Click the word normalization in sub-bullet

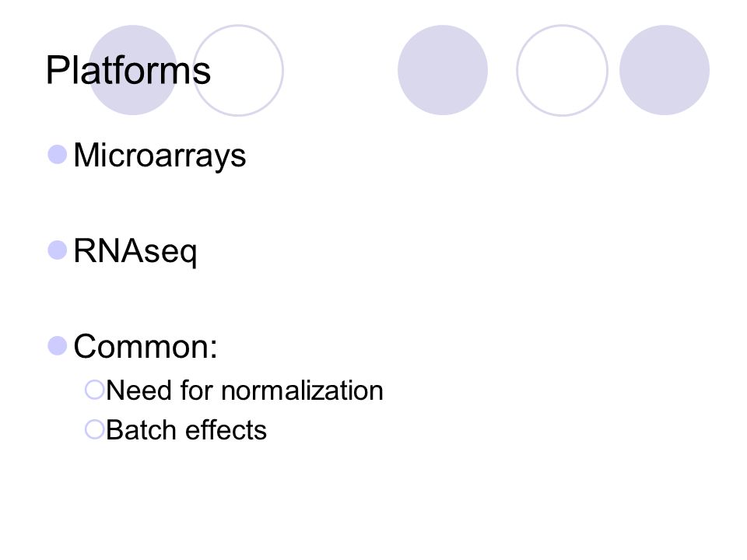click(302, 390)
